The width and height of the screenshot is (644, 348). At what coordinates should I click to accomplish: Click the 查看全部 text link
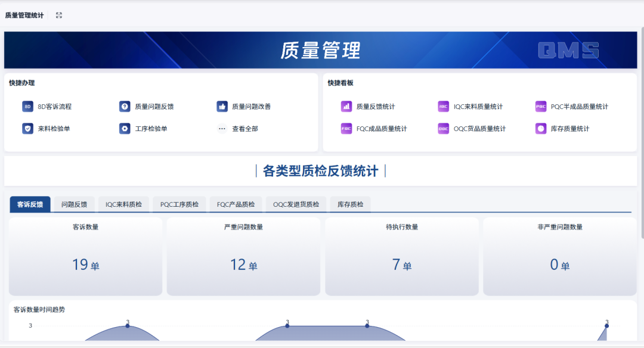(245, 129)
